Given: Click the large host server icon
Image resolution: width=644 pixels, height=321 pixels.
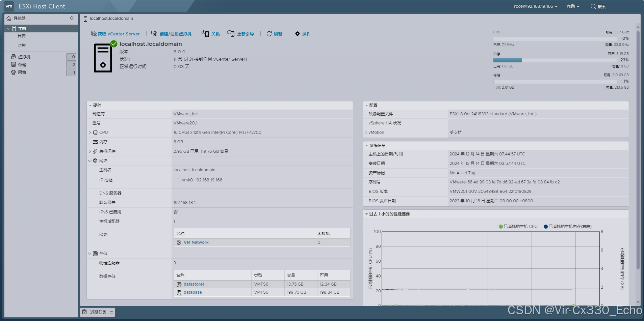Looking at the screenshot, I should pyautogui.click(x=103, y=58).
